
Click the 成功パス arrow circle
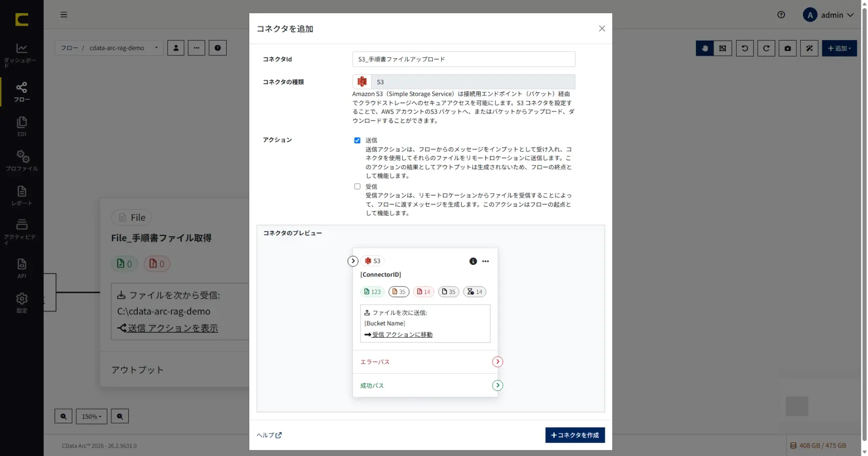[x=497, y=385]
